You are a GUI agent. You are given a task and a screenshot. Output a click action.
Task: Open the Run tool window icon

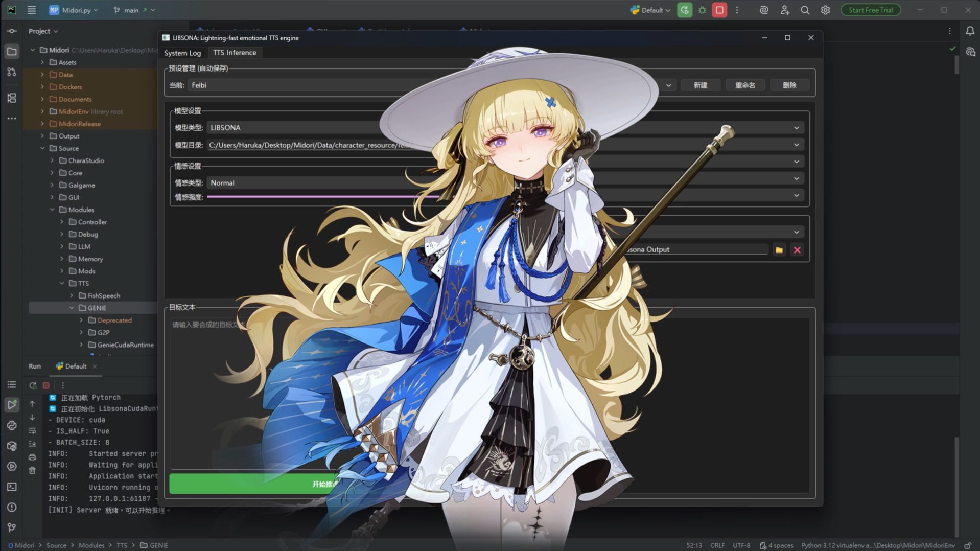[12, 405]
